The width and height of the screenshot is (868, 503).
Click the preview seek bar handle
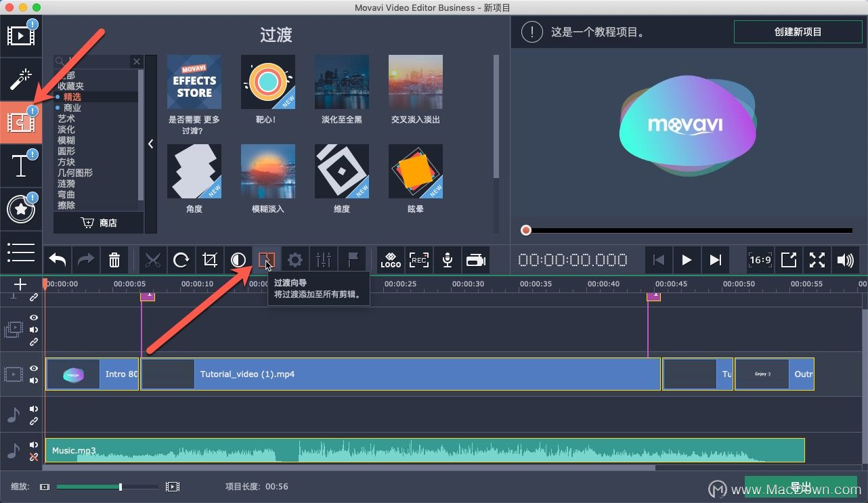[526, 230]
